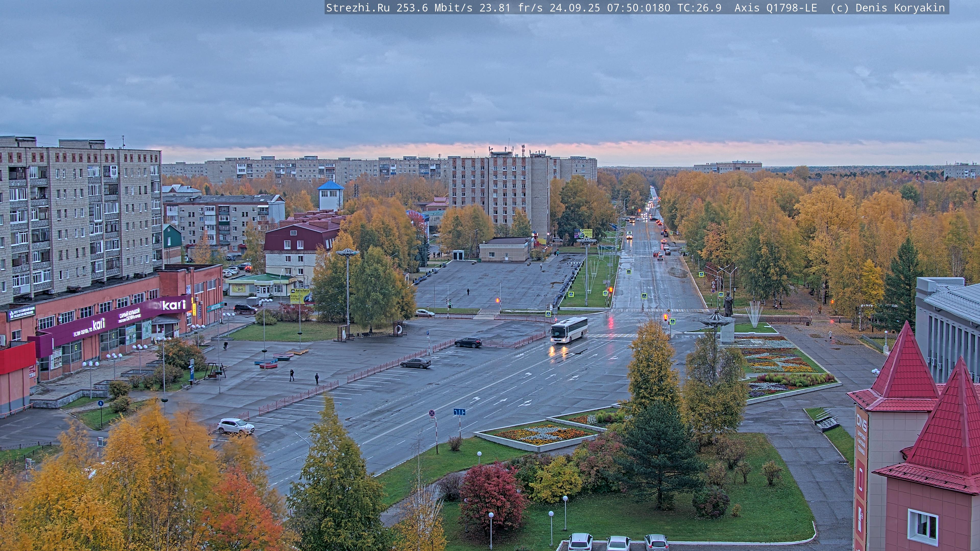Click the Axis Q1798-LE camera label
Viewport: 980px width, 551px height.
[775, 8]
